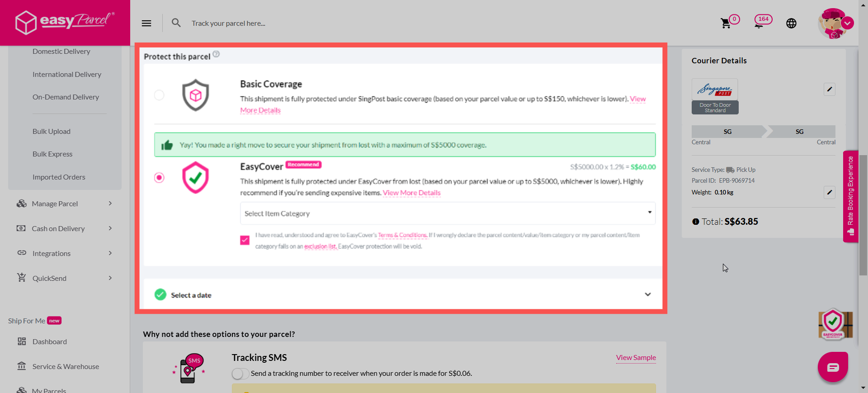868x393 pixels.
Task: Click the Total S$63.85 amount
Action: (741, 222)
